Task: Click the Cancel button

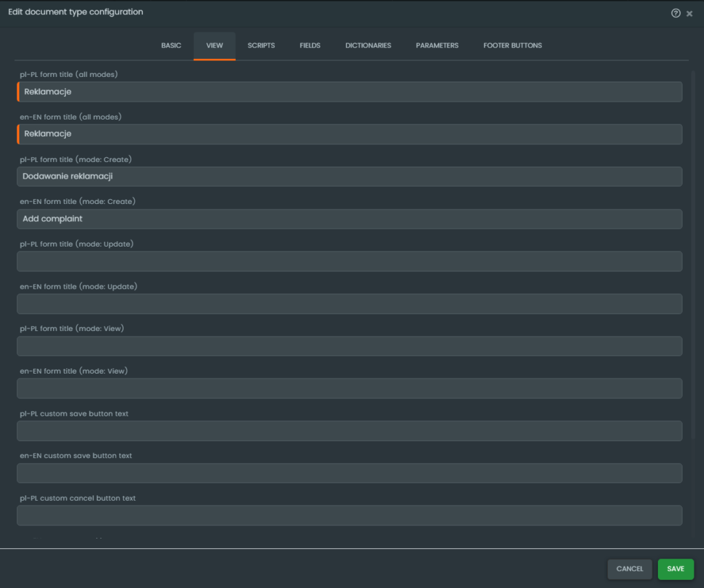Action: [629, 569]
